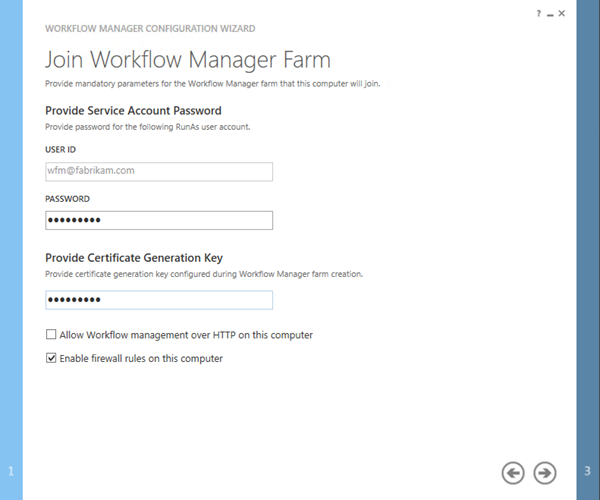Click the USER ID label text

(x=61, y=149)
